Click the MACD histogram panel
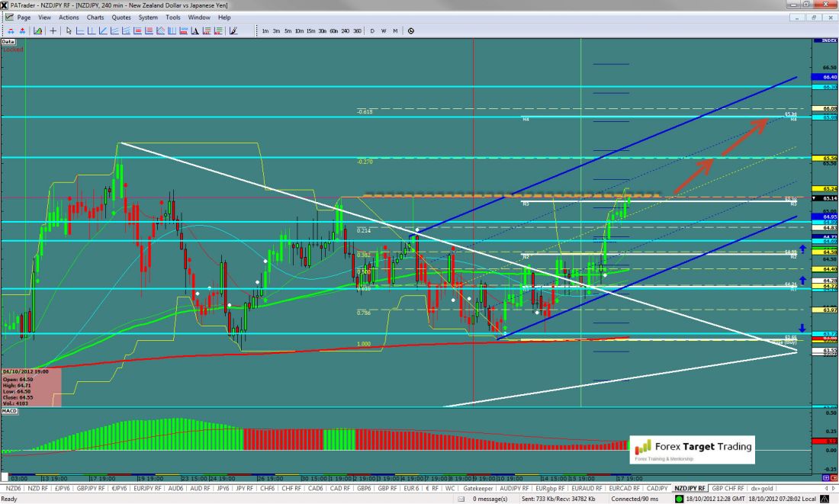The height and width of the screenshot is (504, 839). pyautogui.click(x=305, y=438)
